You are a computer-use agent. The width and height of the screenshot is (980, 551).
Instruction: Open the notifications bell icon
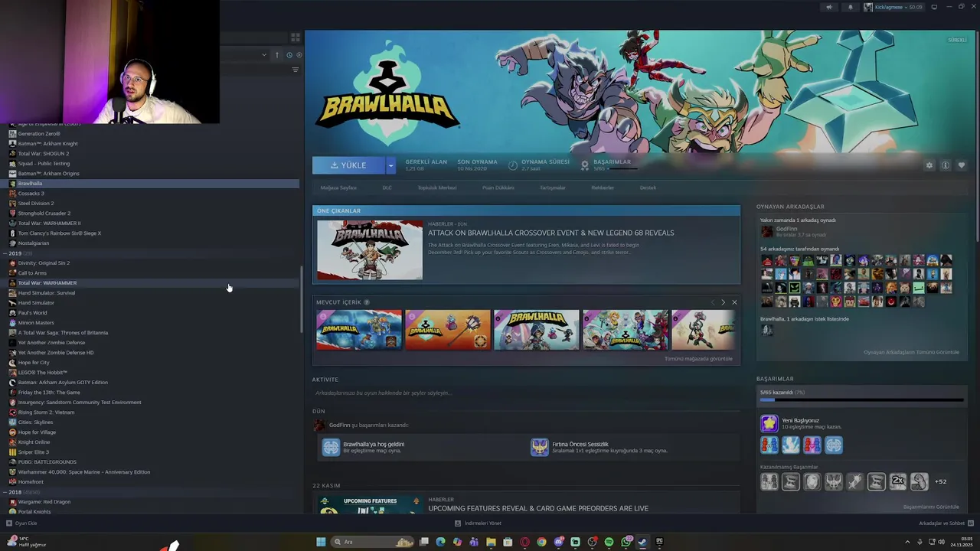tap(850, 7)
